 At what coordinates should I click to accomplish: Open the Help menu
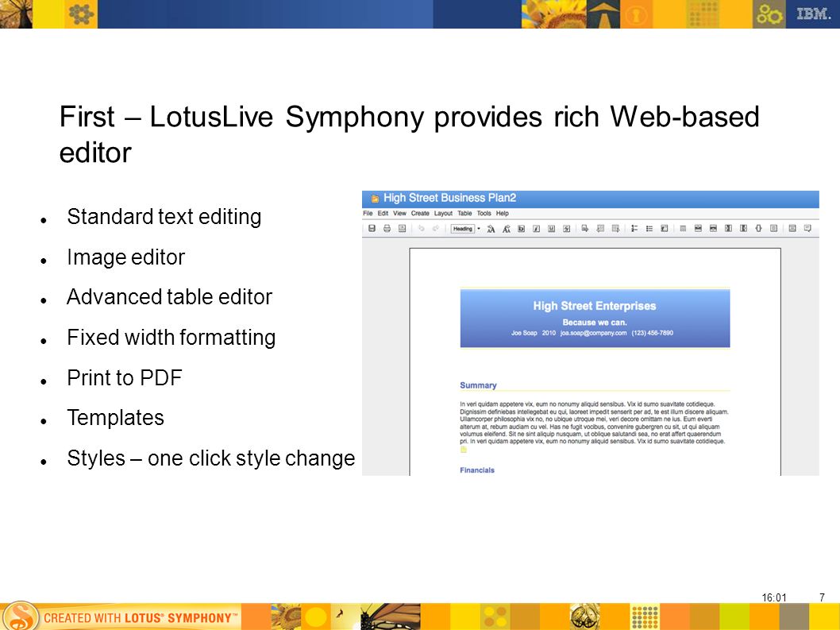pyautogui.click(x=502, y=214)
